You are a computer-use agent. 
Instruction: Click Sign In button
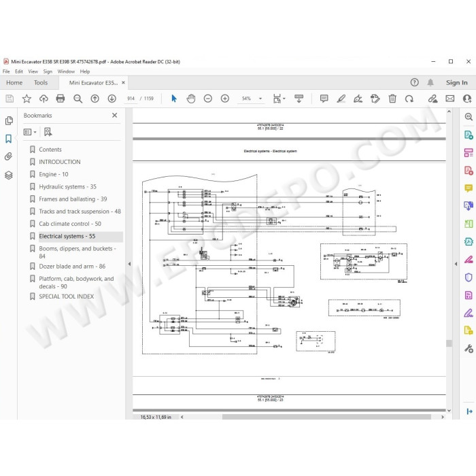456,82
